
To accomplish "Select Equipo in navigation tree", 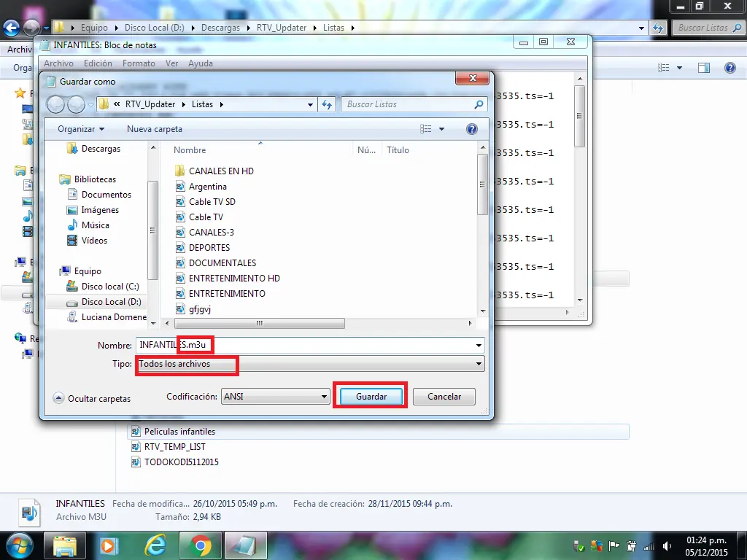I will [x=88, y=271].
